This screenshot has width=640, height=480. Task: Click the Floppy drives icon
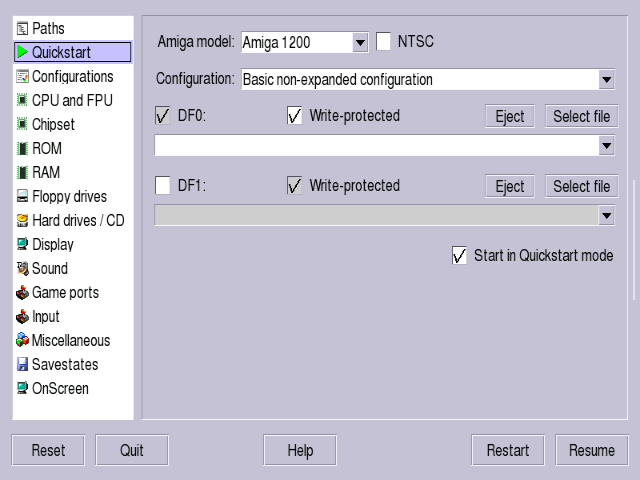coord(22,196)
